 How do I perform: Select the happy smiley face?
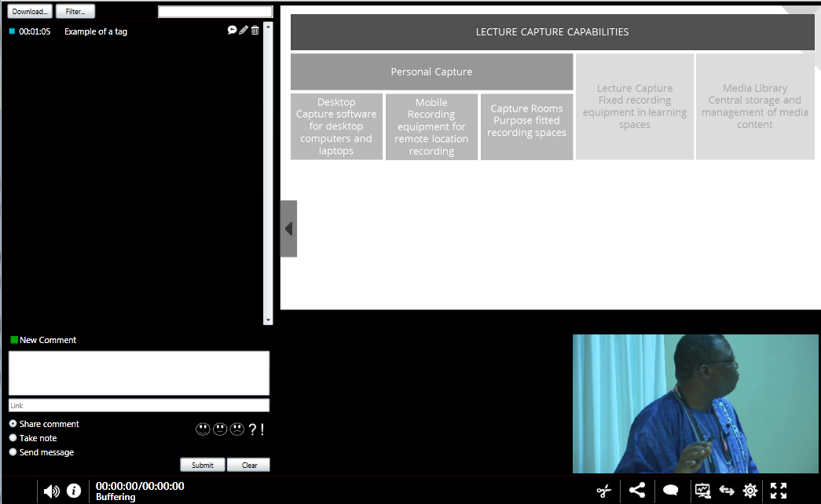(x=203, y=429)
